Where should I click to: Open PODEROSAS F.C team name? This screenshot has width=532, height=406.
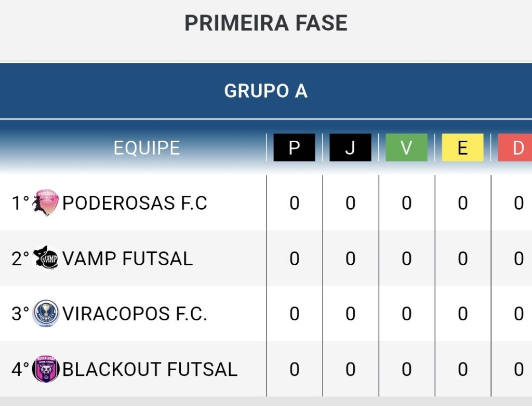[135, 203]
